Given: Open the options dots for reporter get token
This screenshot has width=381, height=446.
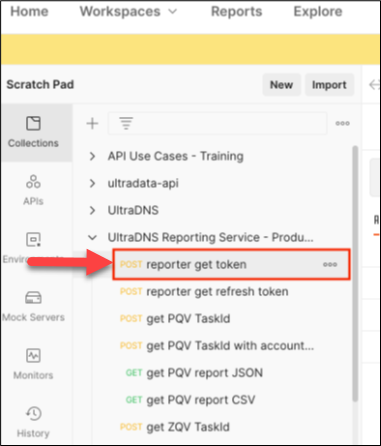Looking at the screenshot, I should 330,265.
